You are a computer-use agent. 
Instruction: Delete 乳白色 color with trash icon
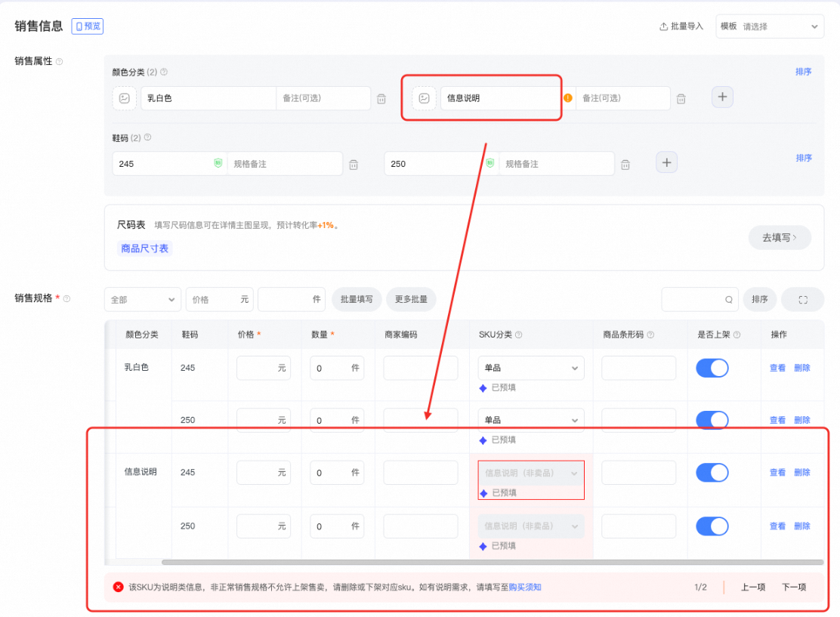[381, 98]
